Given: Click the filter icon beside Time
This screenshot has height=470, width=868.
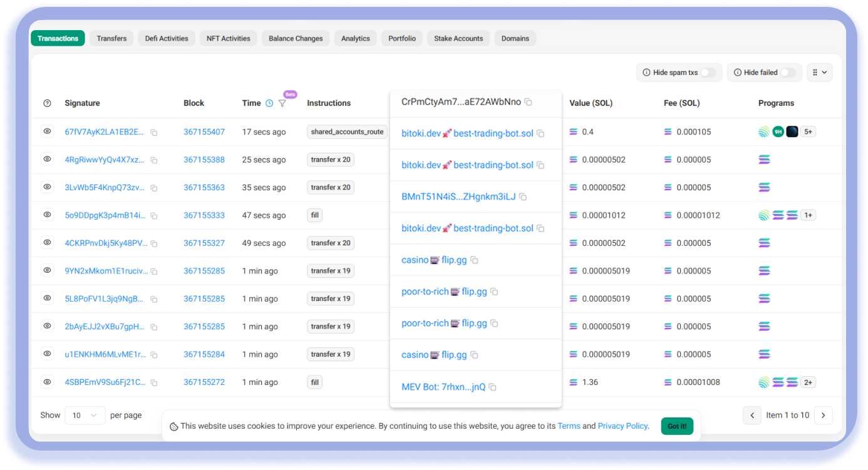Looking at the screenshot, I should coord(282,103).
